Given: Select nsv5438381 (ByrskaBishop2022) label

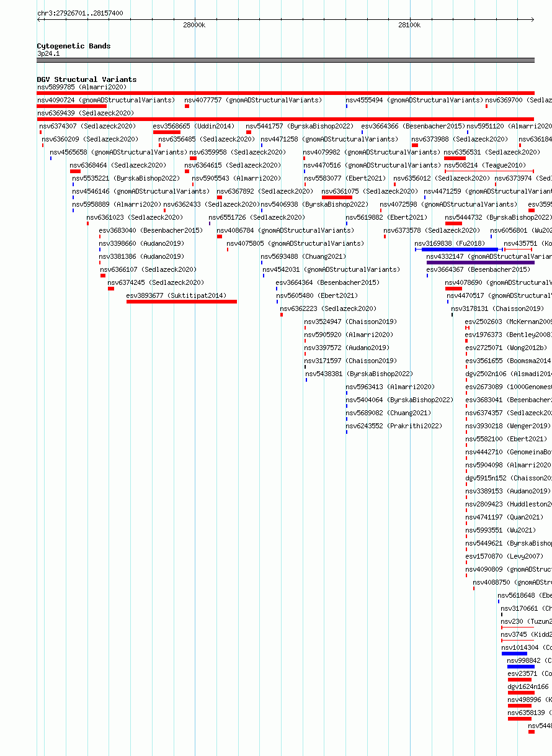Looking at the screenshot, I should [359, 374].
